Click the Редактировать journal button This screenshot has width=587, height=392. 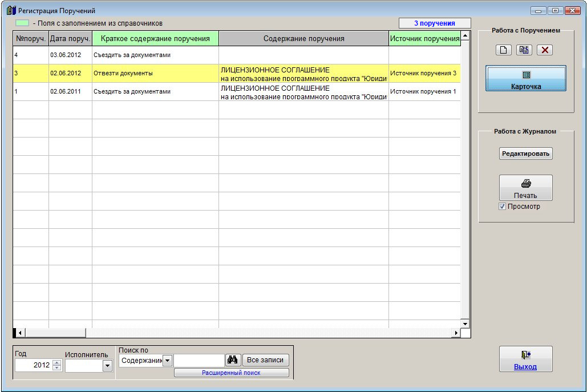tap(525, 153)
